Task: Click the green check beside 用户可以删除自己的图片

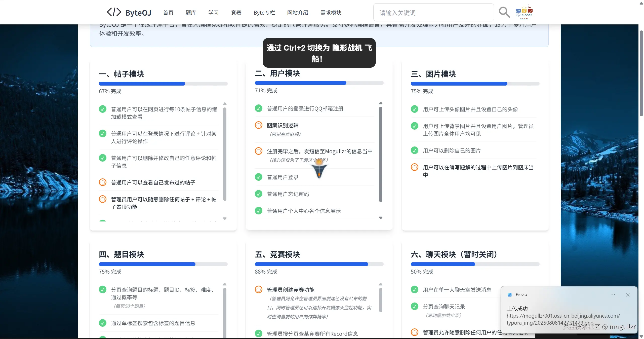Action: [414, 150]
